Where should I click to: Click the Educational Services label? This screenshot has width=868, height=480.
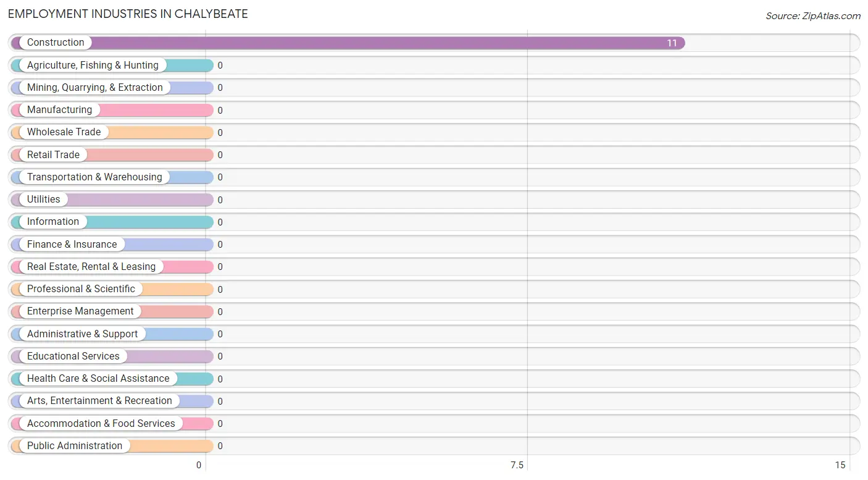pos(73,356)
